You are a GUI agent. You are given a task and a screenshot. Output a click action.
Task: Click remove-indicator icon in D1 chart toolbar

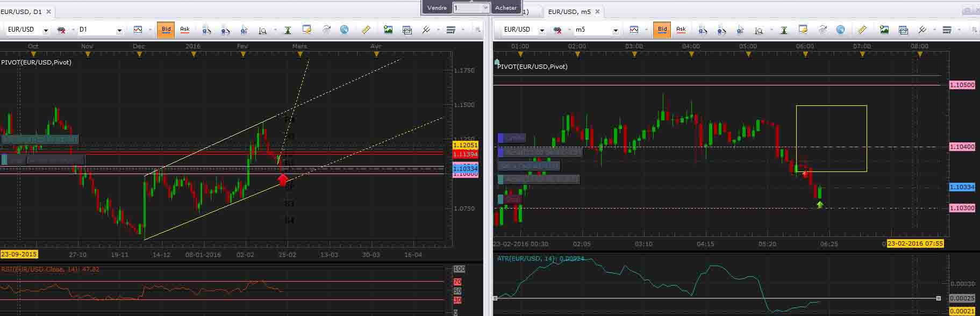61,30
